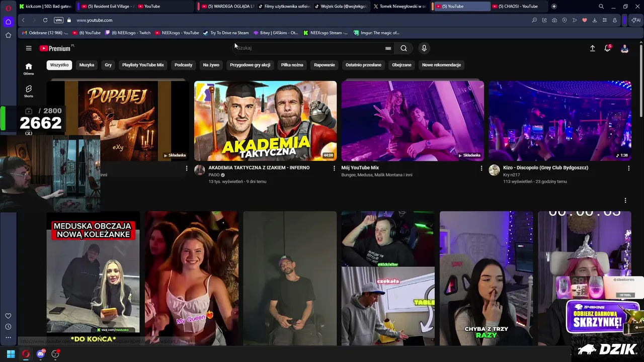This screenshot has width=644, height=362.
Task: Reload the page
Action: tap(45, 20)
